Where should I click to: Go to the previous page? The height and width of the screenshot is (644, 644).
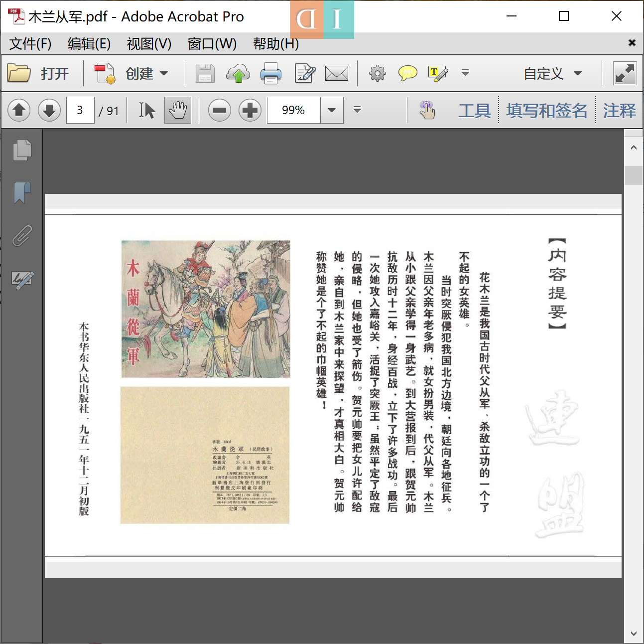[x=19, y=110]
